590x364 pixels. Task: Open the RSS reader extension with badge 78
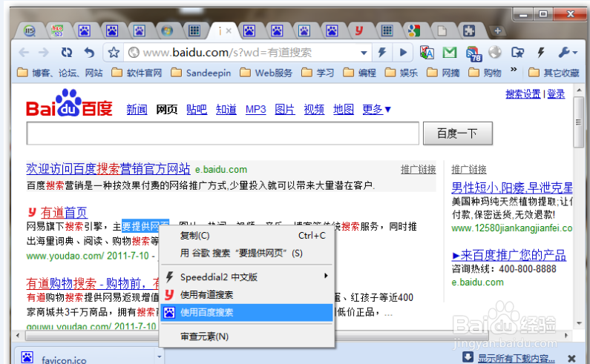473,53
